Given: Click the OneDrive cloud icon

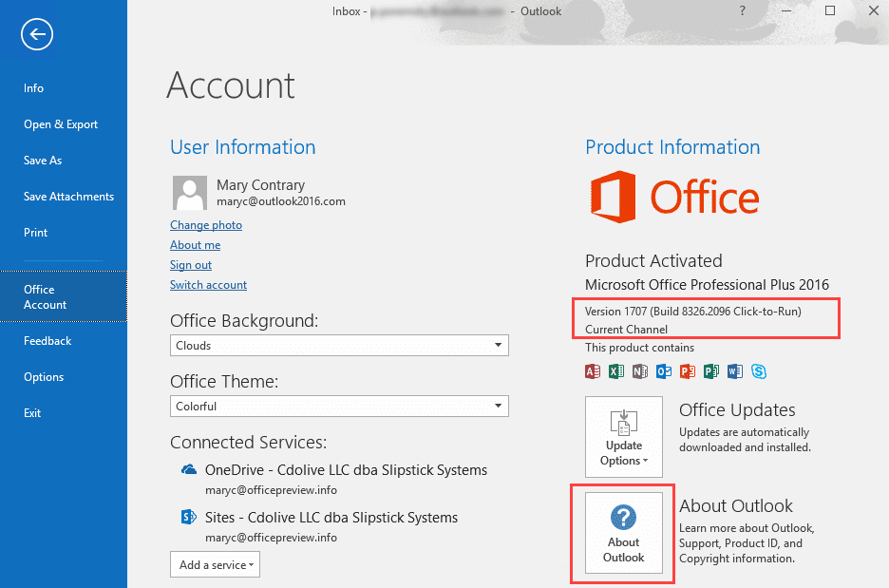Looking at the screenshot, I should pos(189,469).
